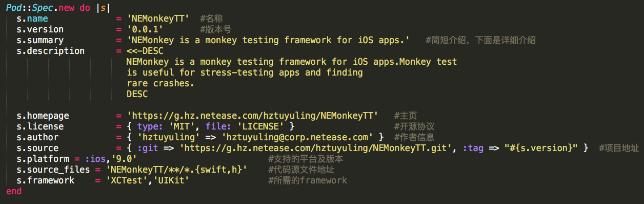Click the #所需的framework comment
The image size is (644, 204).
[308, 180]
